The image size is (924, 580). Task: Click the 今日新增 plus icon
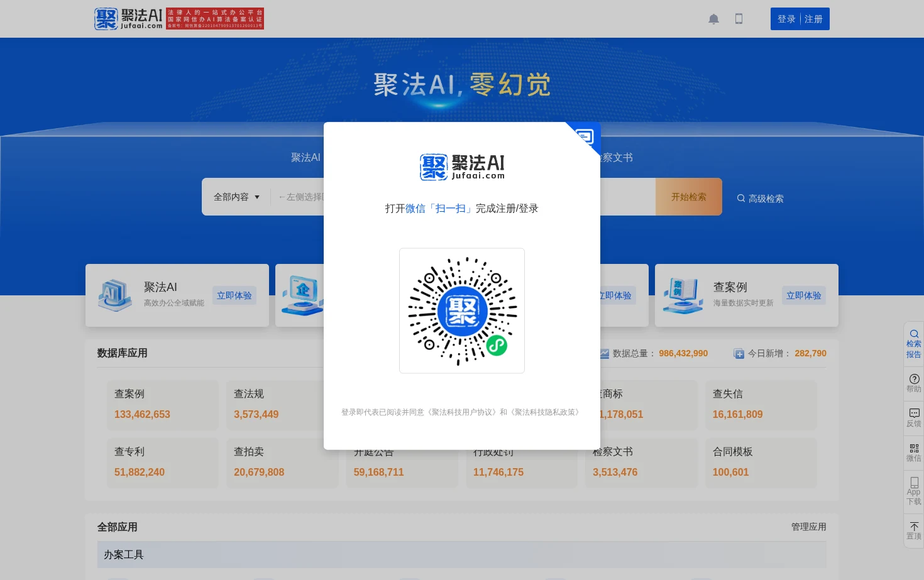(x=739, y=354)
